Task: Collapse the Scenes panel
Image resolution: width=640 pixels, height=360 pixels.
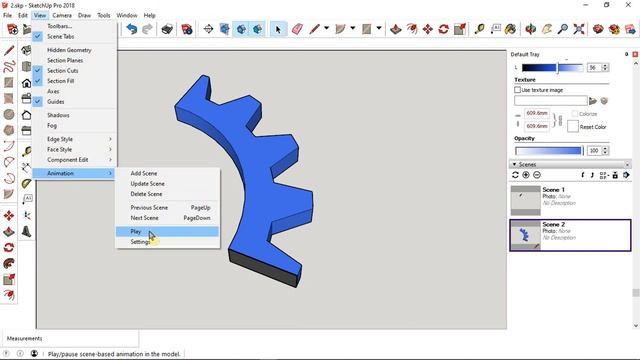Action: point(514,164)
